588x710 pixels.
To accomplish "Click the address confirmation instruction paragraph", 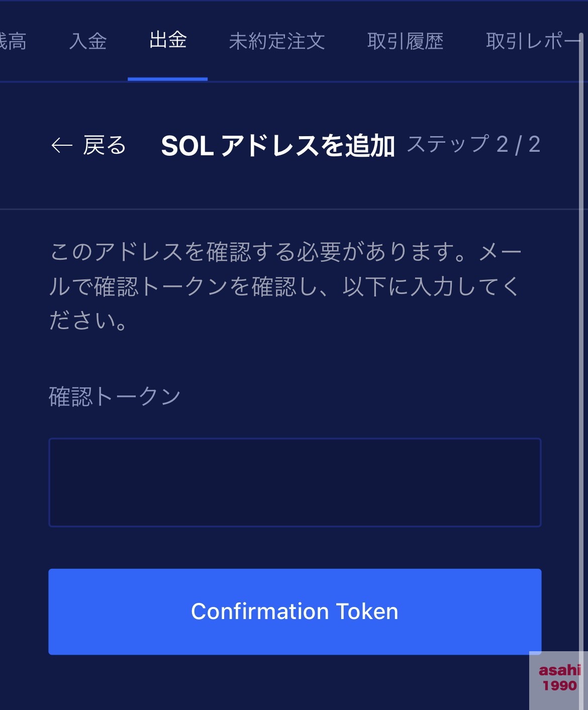I will 285,286.
